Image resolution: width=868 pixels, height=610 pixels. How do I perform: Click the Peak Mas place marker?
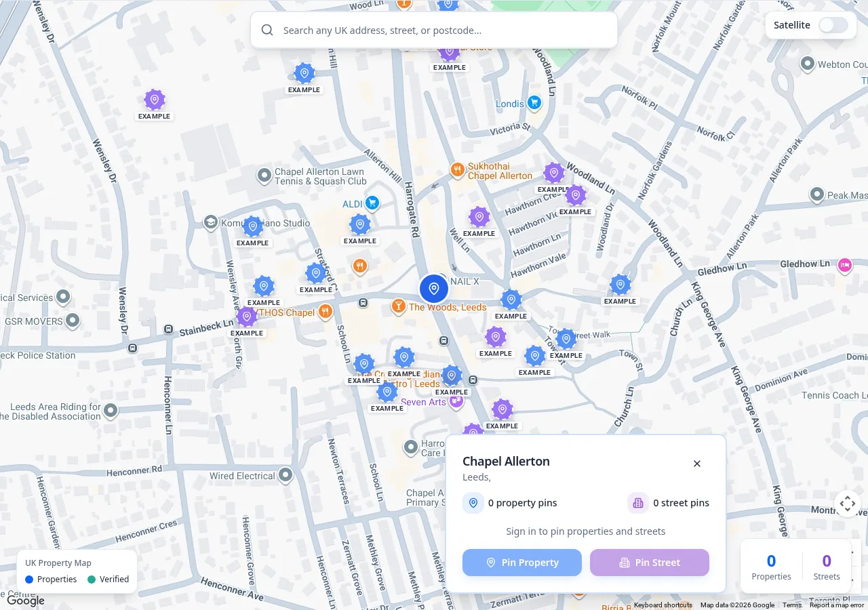(x=817, y=195)
